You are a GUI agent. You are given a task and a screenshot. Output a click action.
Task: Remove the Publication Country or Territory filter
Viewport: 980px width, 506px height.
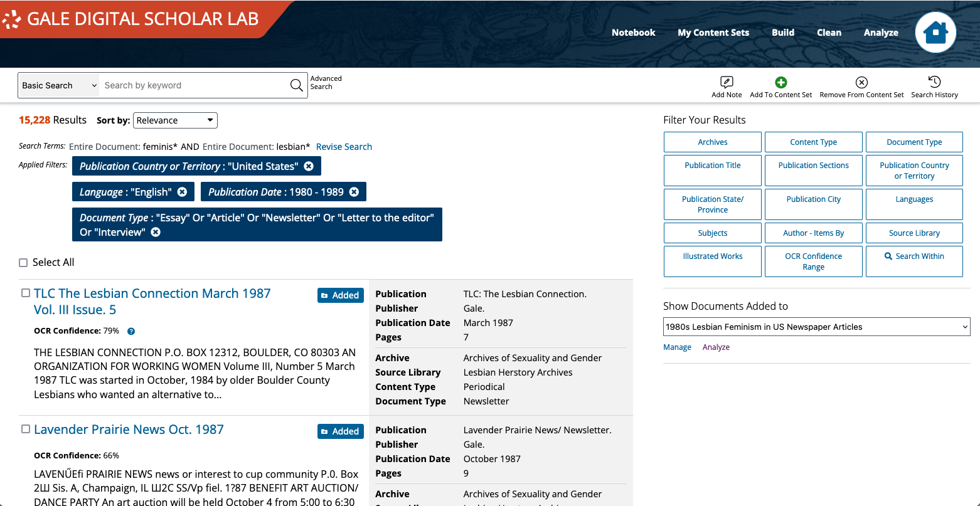(x=309, y=166)
